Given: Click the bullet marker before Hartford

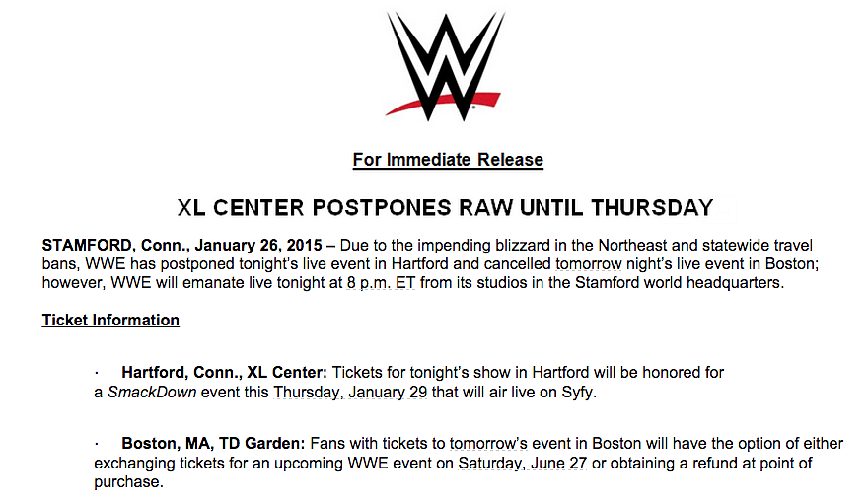Looking at the screenshot, I should pyautogui.click(x=97, y=374).
